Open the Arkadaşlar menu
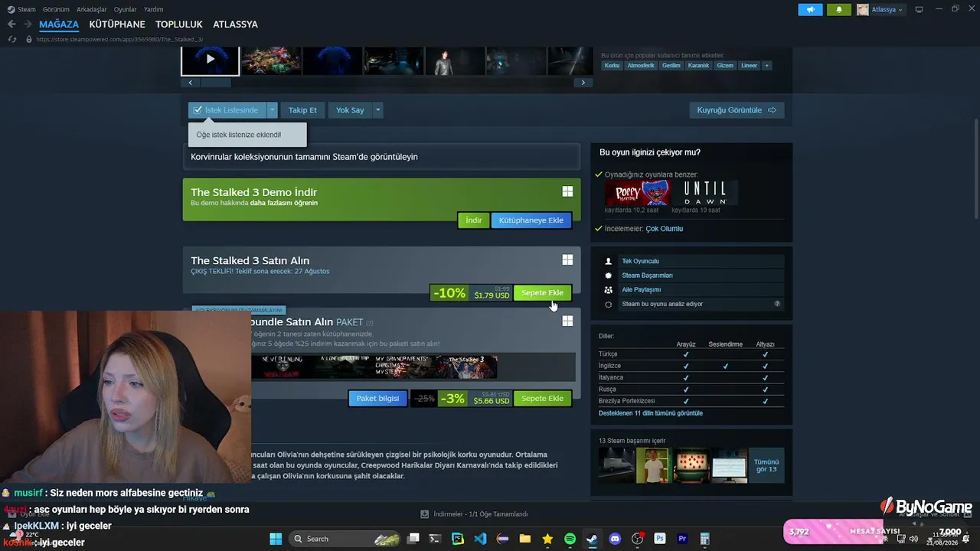The width and height of the screenshot is (980, 551). [x=92, y=9]
